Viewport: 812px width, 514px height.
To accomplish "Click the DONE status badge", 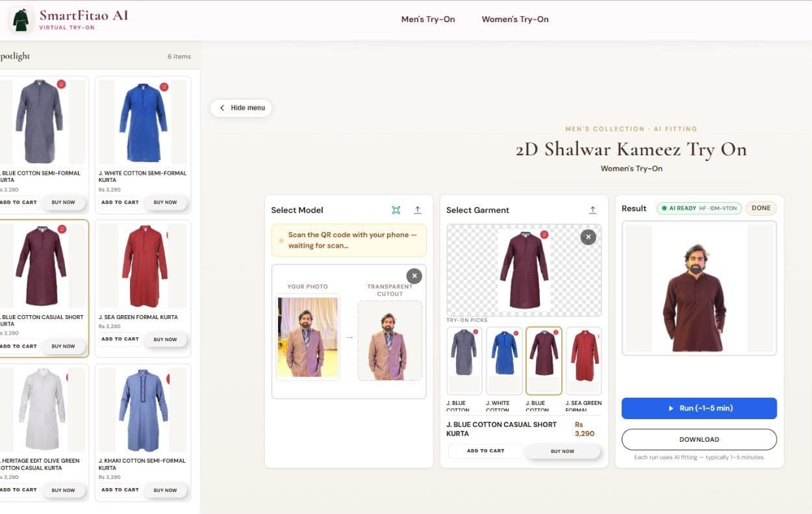I will [x=761, y=208].
